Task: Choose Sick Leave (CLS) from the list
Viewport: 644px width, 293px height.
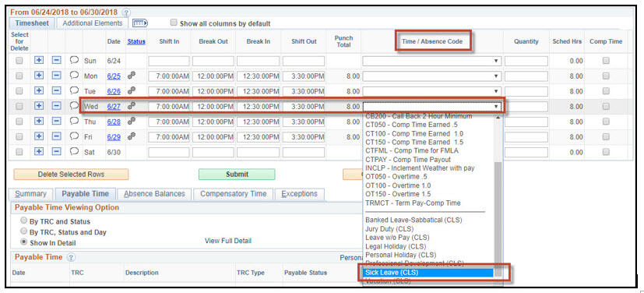Action: [428, 273]
